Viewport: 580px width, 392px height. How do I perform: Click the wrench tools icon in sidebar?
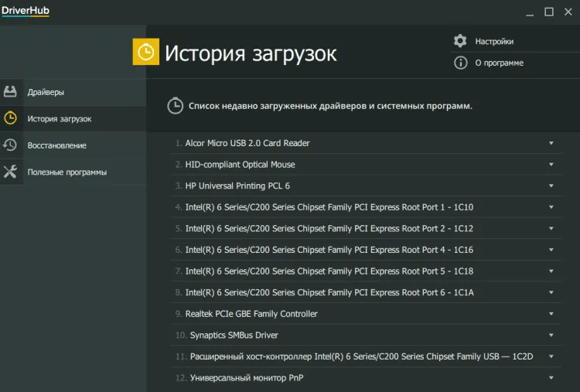[x=10, y=172]
